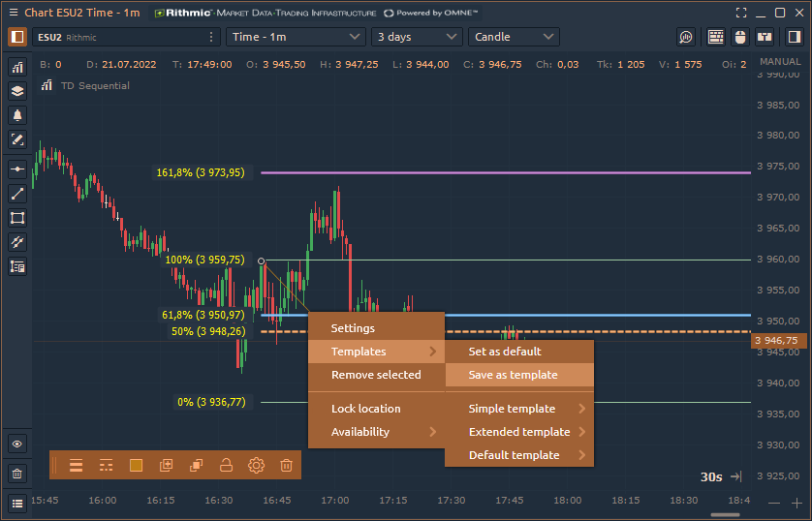Toggle the left sidebar panel button
Viewport: 812px width, 521px height.
point(17,37)
